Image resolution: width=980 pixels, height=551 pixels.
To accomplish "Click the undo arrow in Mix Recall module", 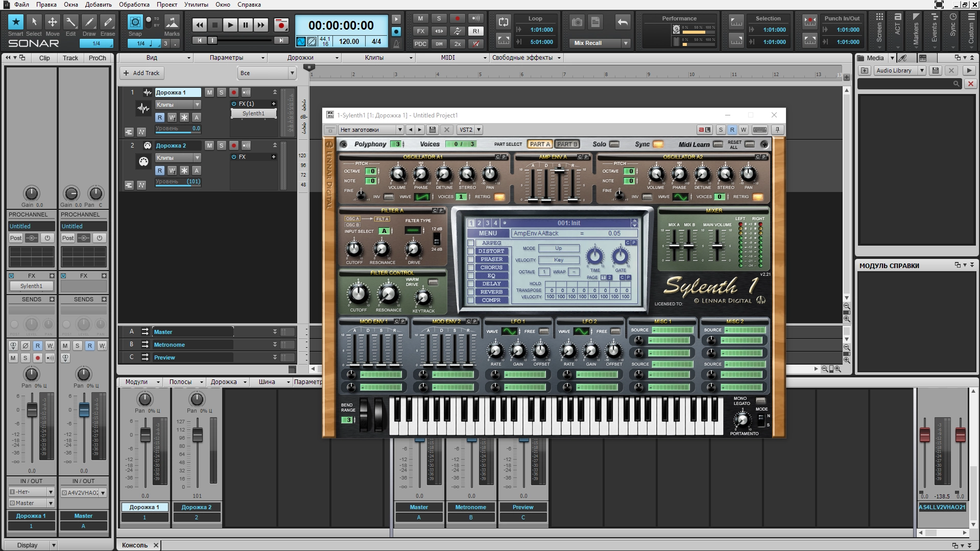I will coord(623,22).
